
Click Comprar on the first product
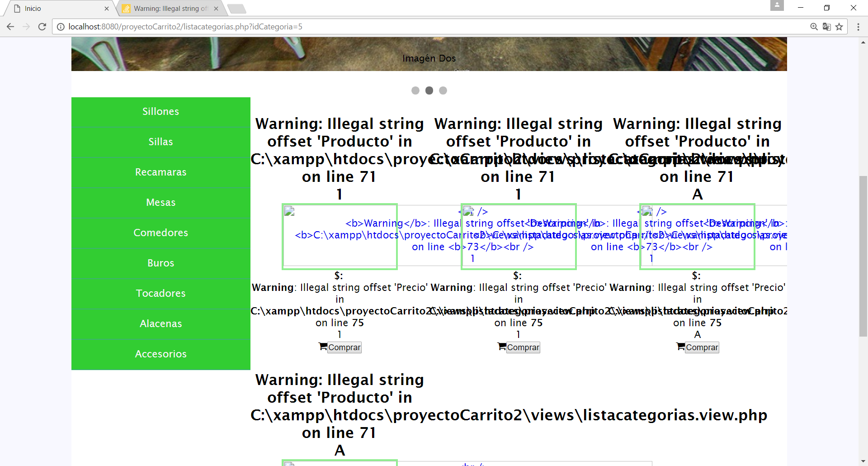point(344,347)
